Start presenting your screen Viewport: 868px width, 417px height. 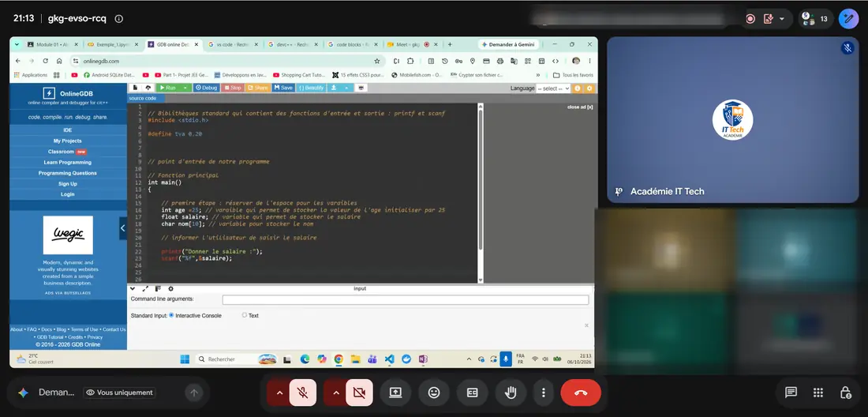point(395,393)
